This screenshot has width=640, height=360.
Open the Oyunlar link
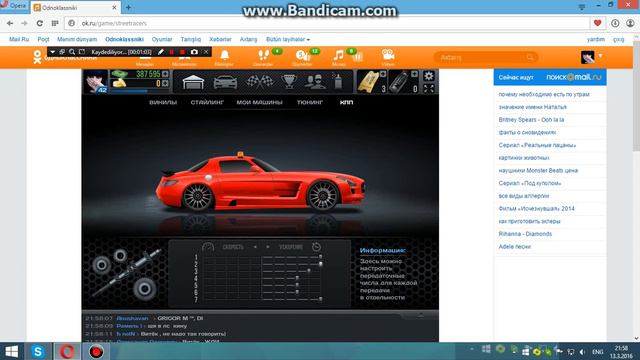162,39
